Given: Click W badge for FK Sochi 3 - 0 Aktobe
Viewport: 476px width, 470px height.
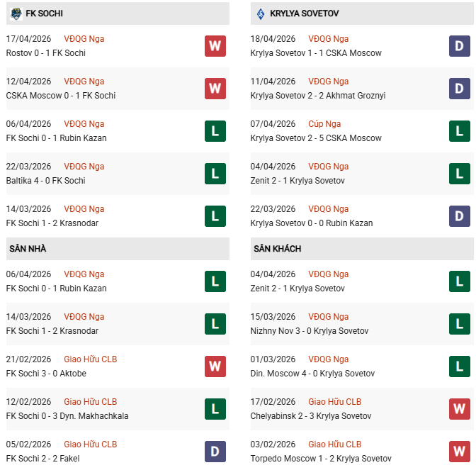Looking at the screenshot, I should pos(215,367).
